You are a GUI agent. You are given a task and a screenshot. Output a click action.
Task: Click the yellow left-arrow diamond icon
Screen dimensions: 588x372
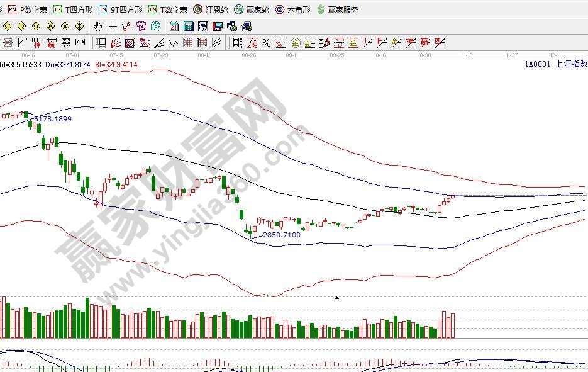[x=7, y=26]
